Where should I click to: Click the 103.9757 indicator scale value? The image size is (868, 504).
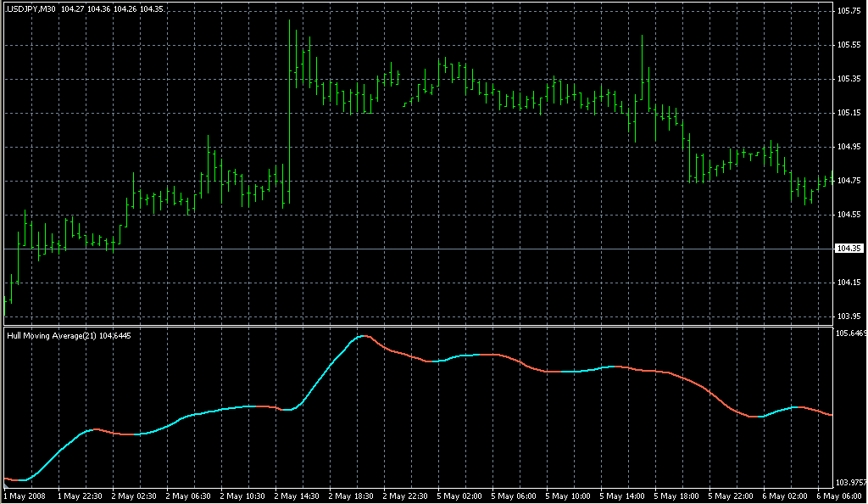[x=850, y=483]
